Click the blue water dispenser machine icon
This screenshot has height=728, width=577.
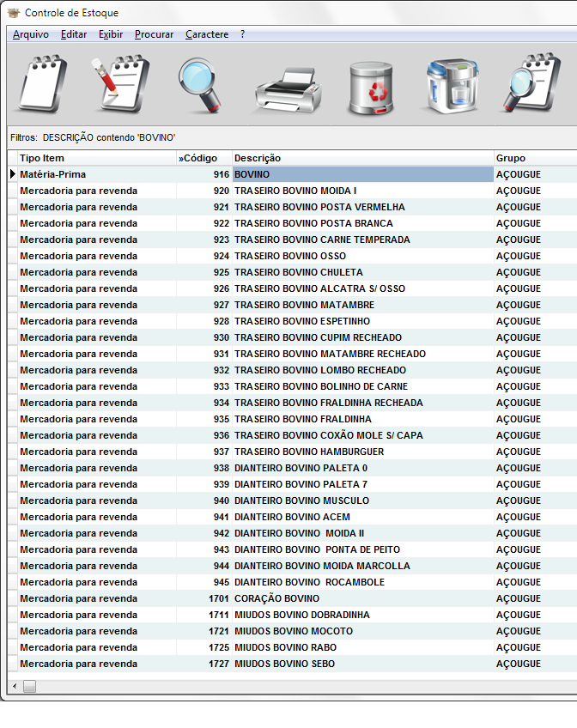[452, 86]
